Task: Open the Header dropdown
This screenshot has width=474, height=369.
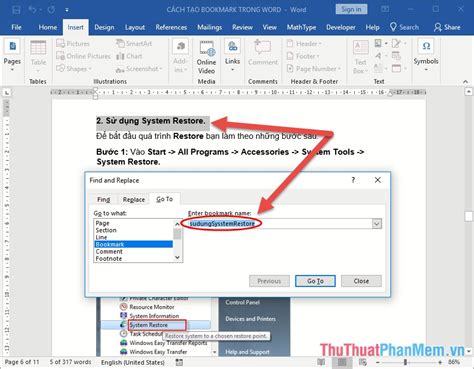Action: tap(304, 44)
